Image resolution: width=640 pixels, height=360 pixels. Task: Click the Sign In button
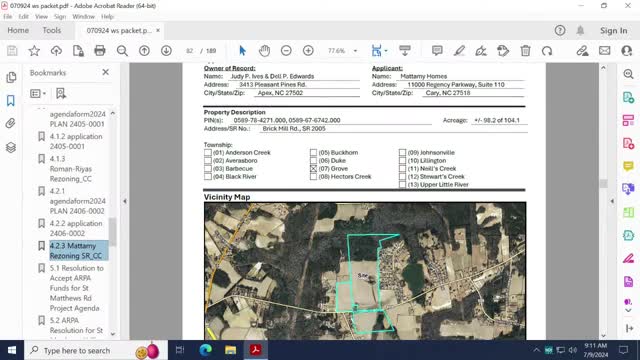pos(613,31)
